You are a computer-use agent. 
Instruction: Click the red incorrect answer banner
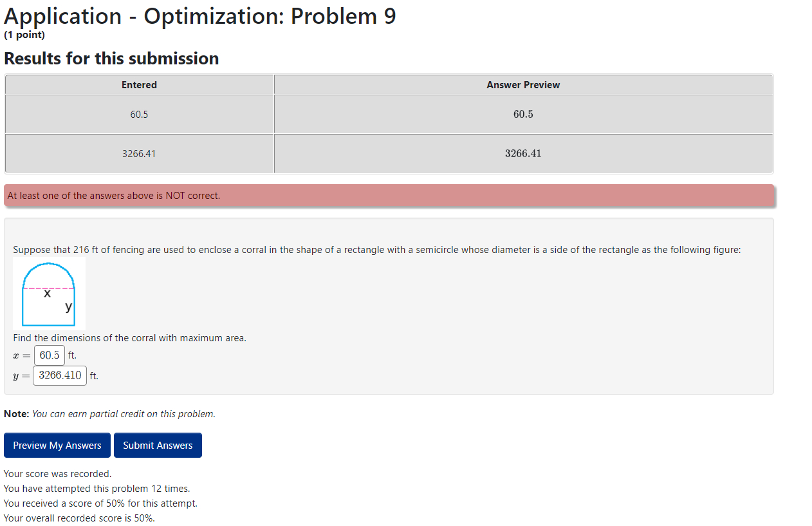pos(389,195)
